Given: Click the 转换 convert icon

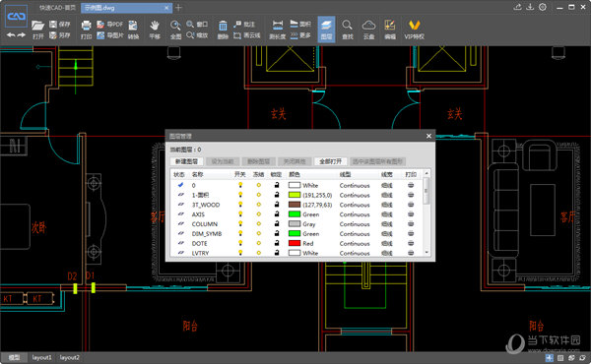Looking at the screenshot, I should (133, 30).
